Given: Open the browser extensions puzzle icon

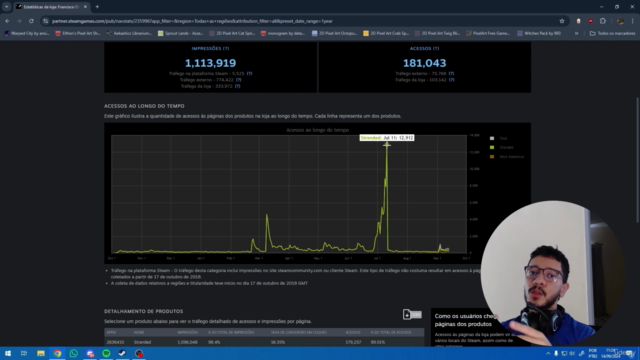Looking at the screenshot, I should click(x=603, y=21).
